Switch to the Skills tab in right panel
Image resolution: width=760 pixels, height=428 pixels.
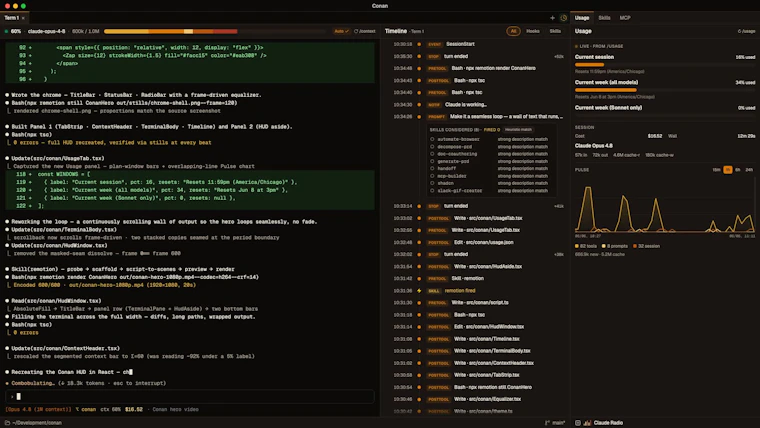pos(604,18)
